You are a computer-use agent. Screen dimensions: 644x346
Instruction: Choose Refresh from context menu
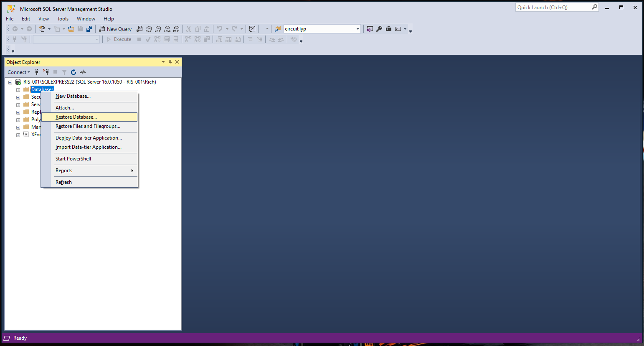pyautogui.click(x=89, y=182)
